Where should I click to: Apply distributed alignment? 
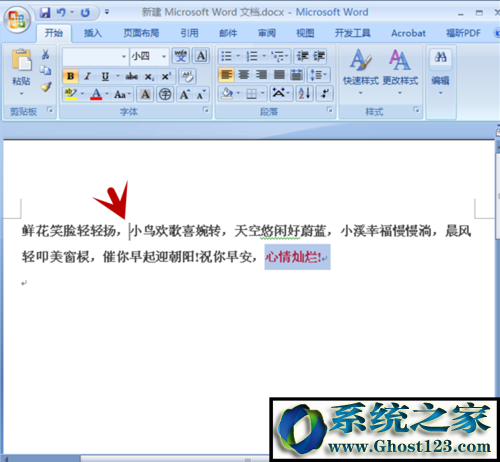[296, 75]
